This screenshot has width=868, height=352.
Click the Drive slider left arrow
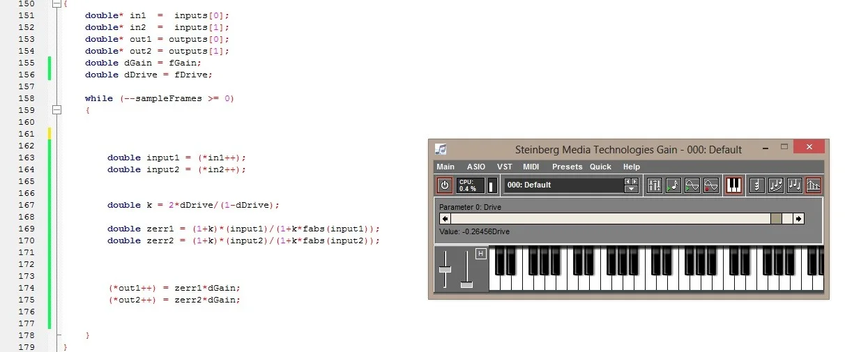pos(445,218)
